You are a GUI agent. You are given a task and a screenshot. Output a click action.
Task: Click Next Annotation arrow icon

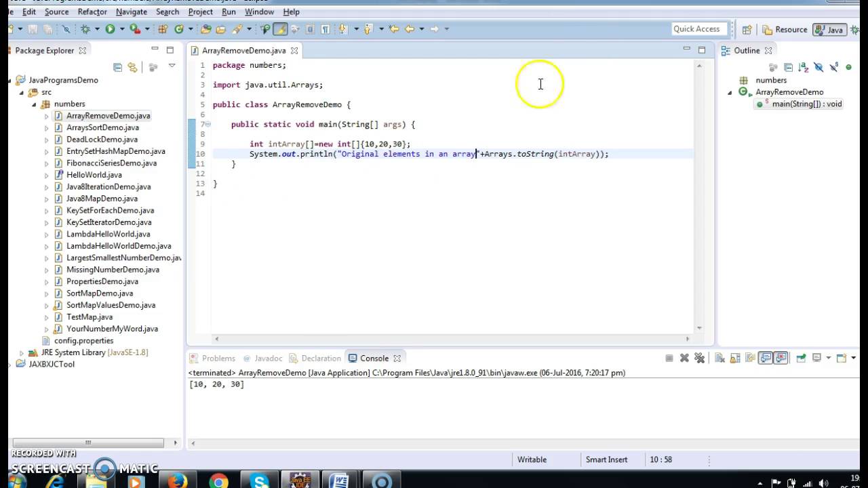click(x=342, y=29)
